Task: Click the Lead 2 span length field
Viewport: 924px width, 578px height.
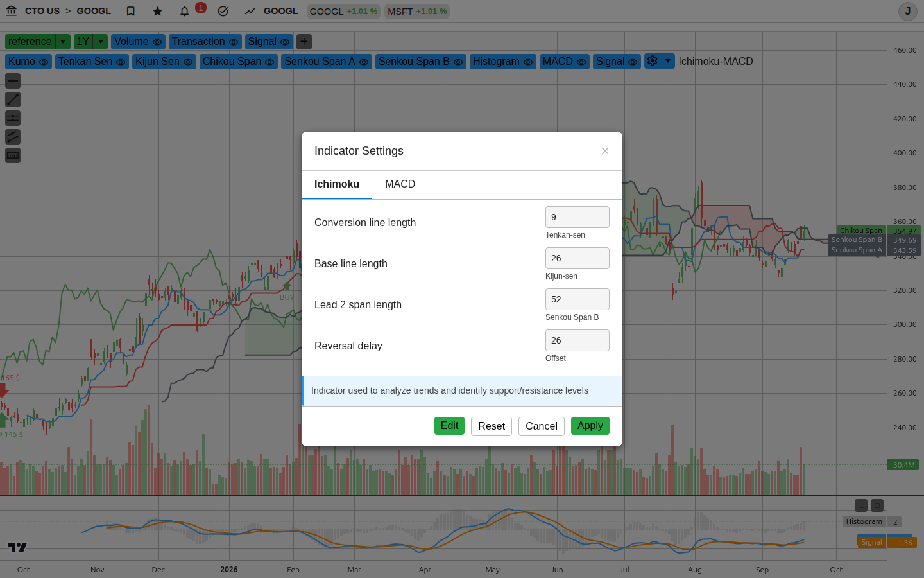Action: coord(577,299)
